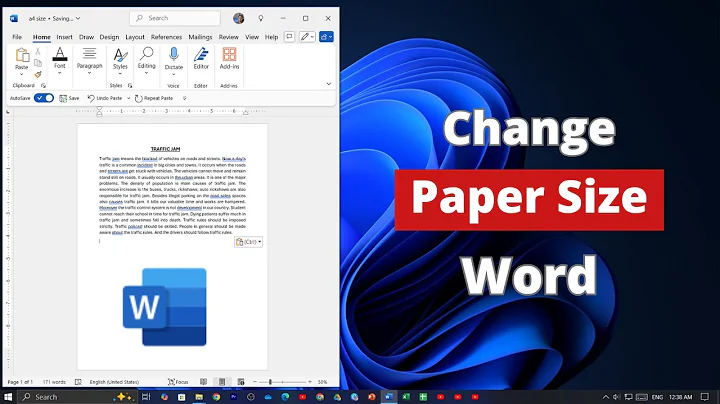The width and height of the screenshot is (720, 404).
Task: Click the taskbar Search box
Action: (77, 397)
